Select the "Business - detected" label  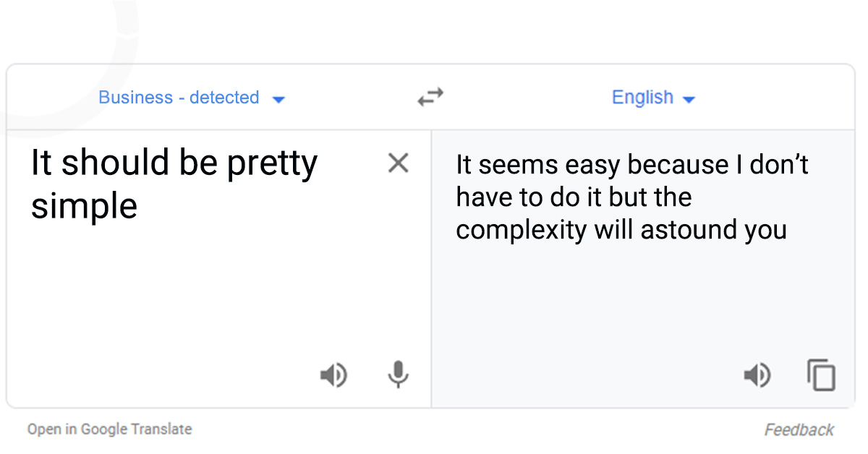pos(179,97)
